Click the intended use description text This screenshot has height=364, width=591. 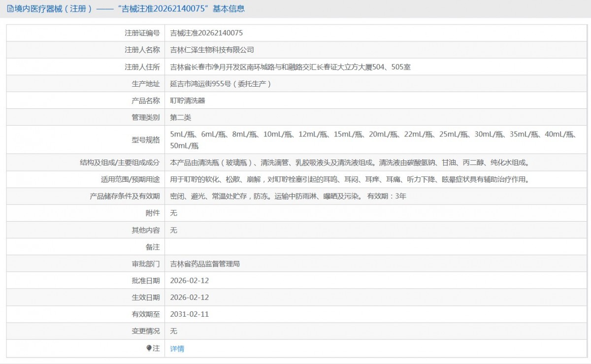click(x=350, y=179)
